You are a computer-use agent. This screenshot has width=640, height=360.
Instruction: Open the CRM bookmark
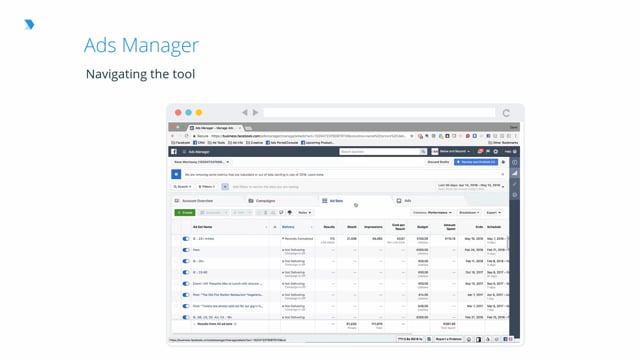point(199,143)
